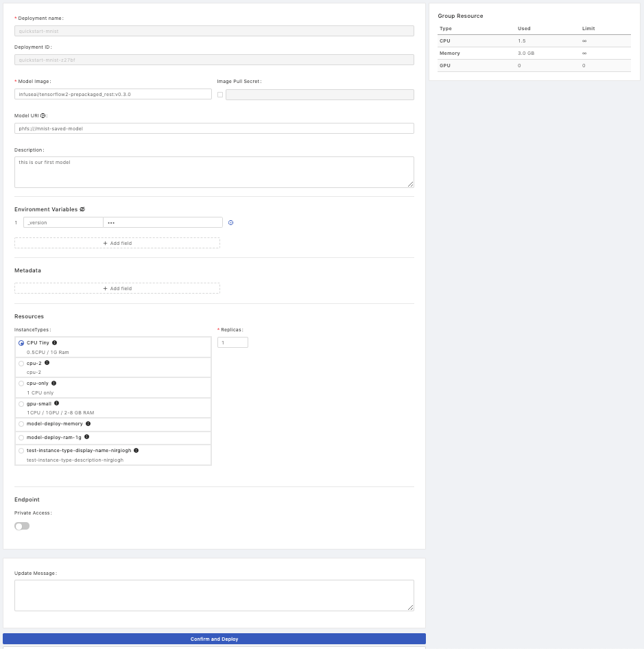Click the Type column header

446,29
